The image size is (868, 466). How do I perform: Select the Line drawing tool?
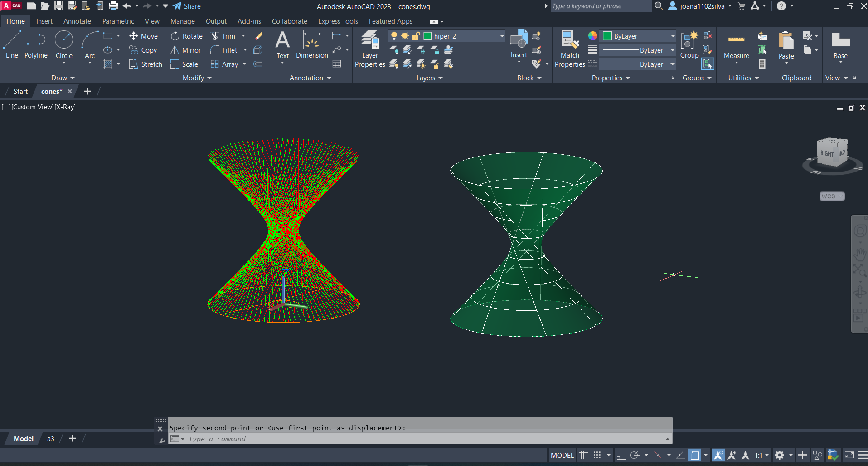pyautogui.click(x=12, y=44)
